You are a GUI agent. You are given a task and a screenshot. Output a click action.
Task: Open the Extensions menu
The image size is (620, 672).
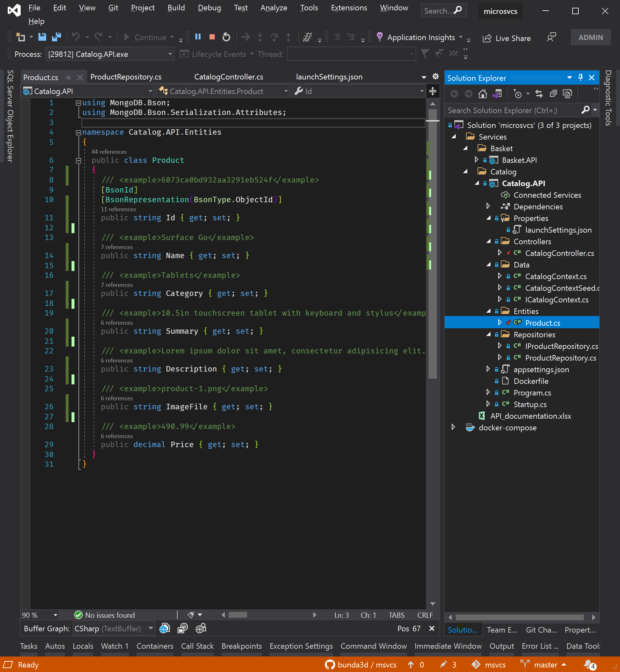point(348,8)
